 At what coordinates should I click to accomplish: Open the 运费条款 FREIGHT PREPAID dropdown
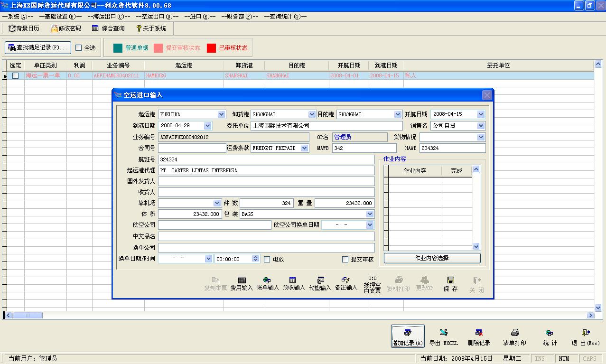pyautogui.click(x=304, y=148)
